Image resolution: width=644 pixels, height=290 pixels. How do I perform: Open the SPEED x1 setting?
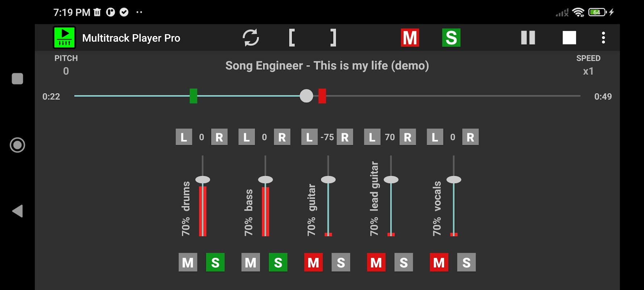588,71
